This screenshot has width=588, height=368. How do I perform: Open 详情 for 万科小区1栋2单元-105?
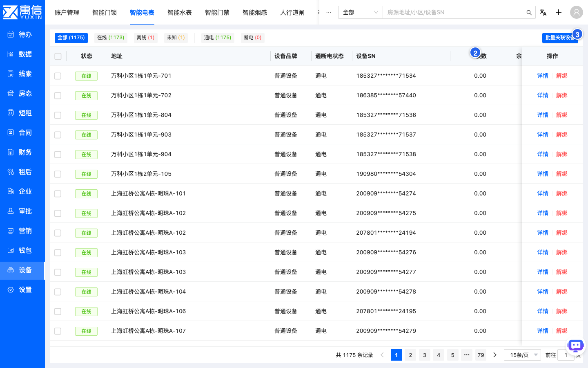pos(543,174)
